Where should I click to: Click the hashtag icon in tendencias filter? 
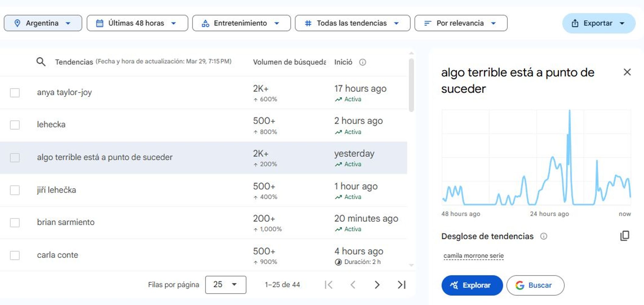(308, 23)
